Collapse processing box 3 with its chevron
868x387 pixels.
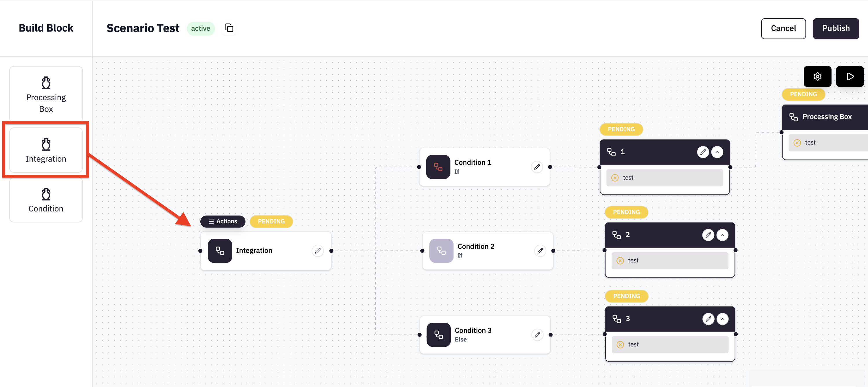[722, 319]
